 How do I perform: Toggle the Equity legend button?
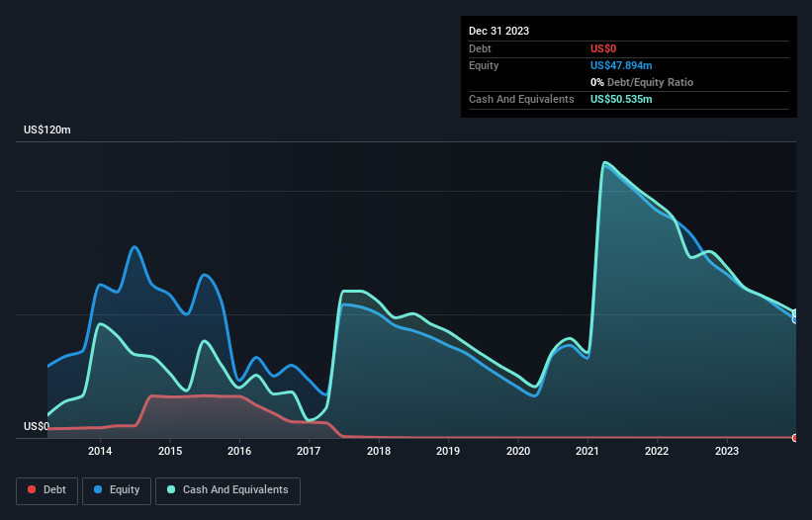[x=117, y=490]
